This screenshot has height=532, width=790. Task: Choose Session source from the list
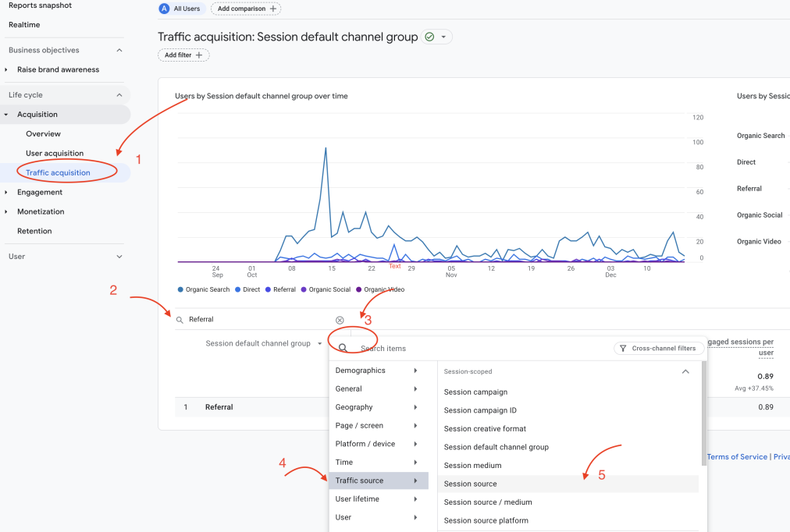tap(471, 484)
